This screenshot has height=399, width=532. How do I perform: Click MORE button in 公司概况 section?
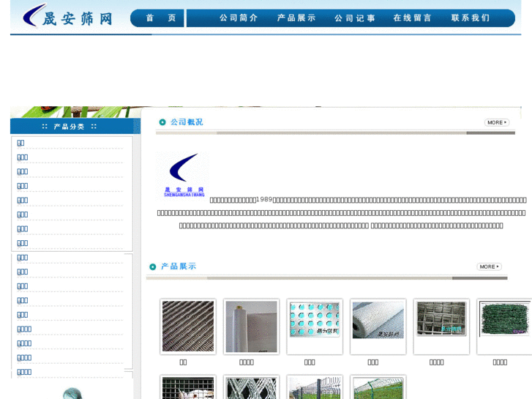click(497, 122)
